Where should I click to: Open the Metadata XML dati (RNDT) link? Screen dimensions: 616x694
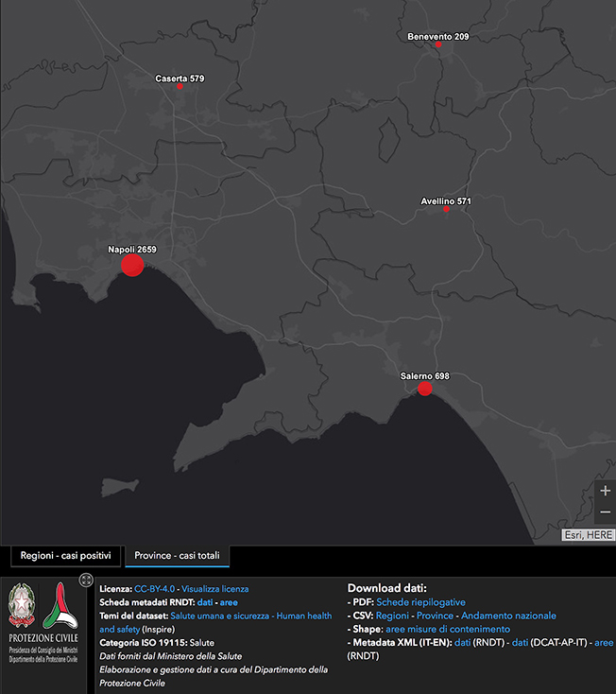coord(462,642)
